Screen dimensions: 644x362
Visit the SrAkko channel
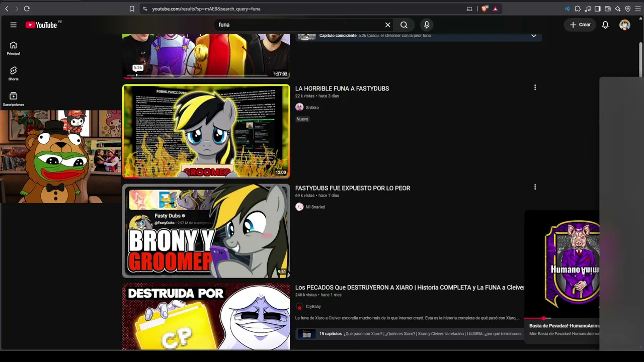coord(312,108)
